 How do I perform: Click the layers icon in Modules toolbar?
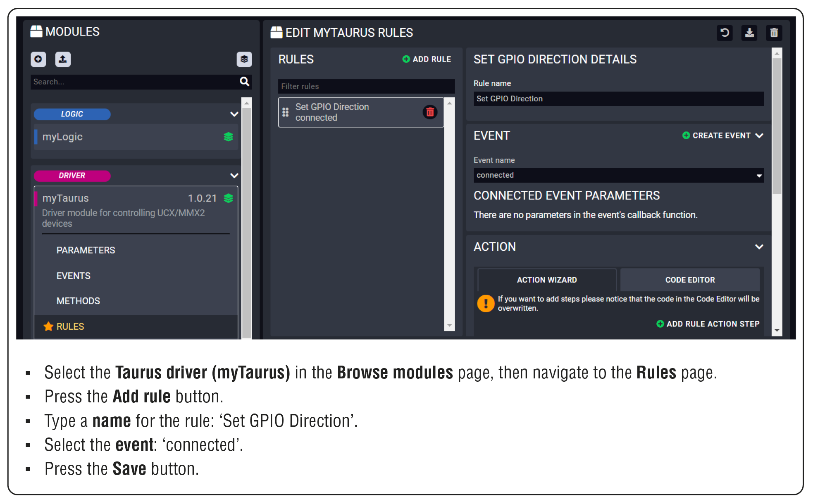click(244, 59)
